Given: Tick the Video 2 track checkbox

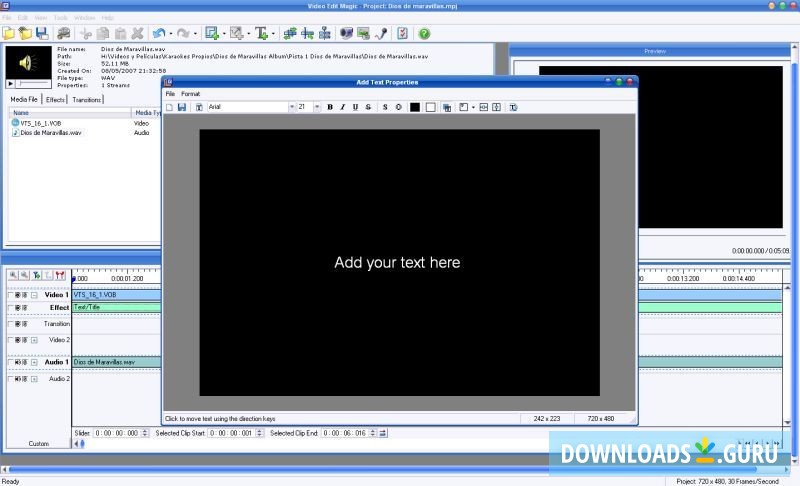Looking at the screenshot, I should 10,340.
